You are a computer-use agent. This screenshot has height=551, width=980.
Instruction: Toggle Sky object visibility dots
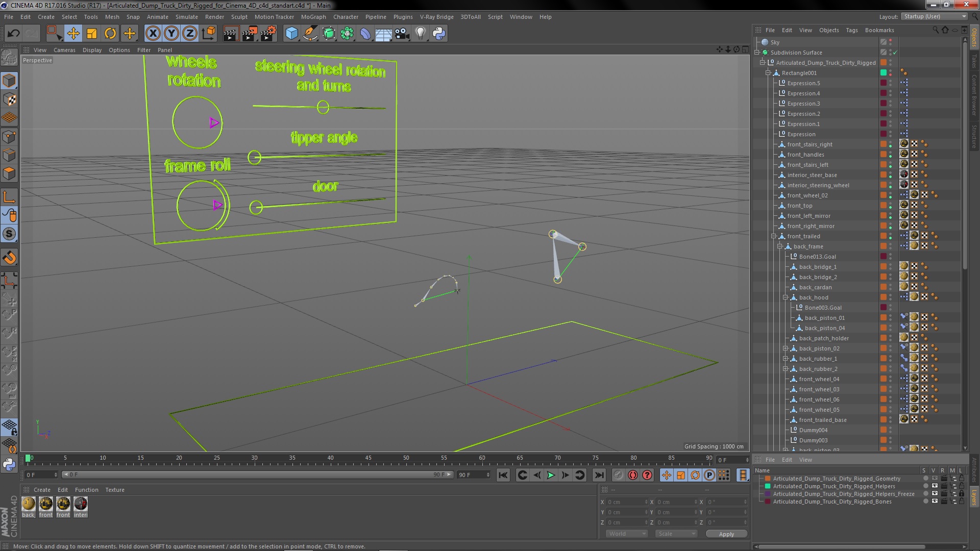point(891,42)
